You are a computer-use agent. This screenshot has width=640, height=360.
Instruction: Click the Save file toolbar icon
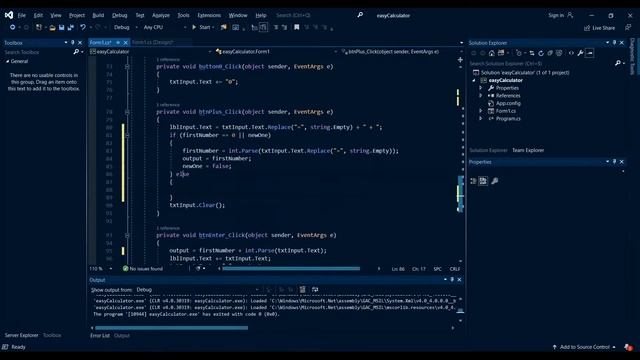click(x=61, y=27)
